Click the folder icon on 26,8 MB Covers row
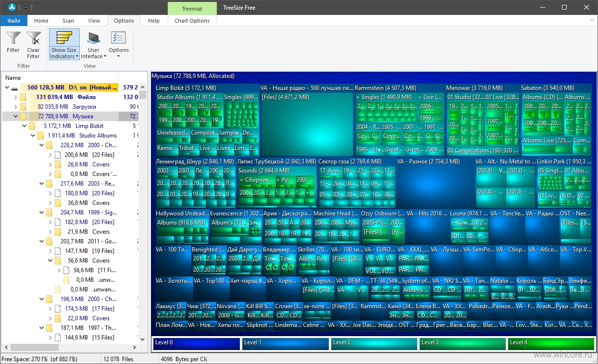 tap(58, 164)
